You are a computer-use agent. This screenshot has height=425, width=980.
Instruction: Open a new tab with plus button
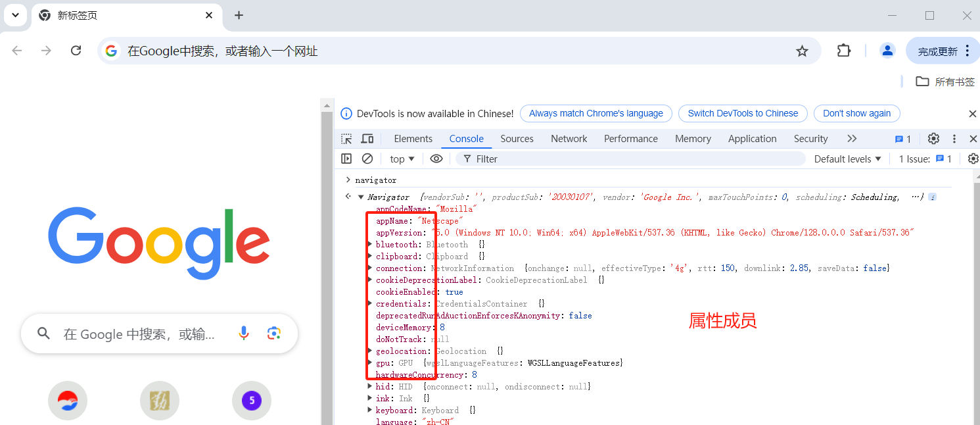pos(239,15)
